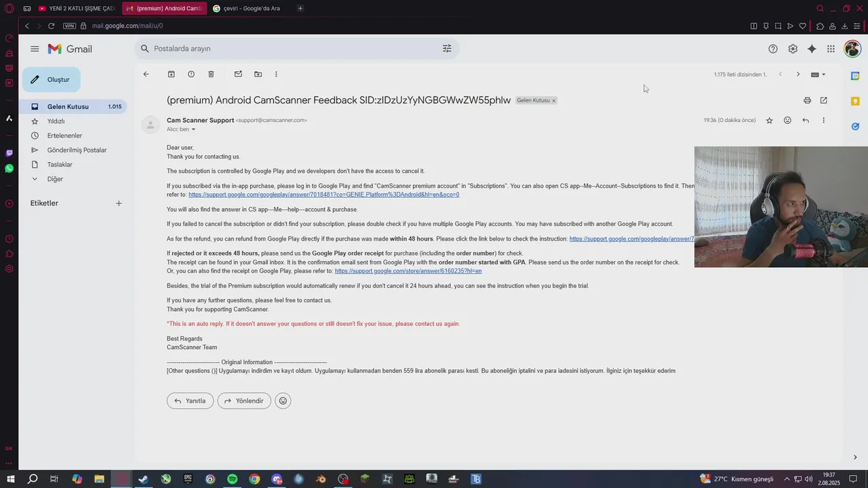Open Gelen Kutusu folder
868x488 pixels.
click(x=74, y=106)
